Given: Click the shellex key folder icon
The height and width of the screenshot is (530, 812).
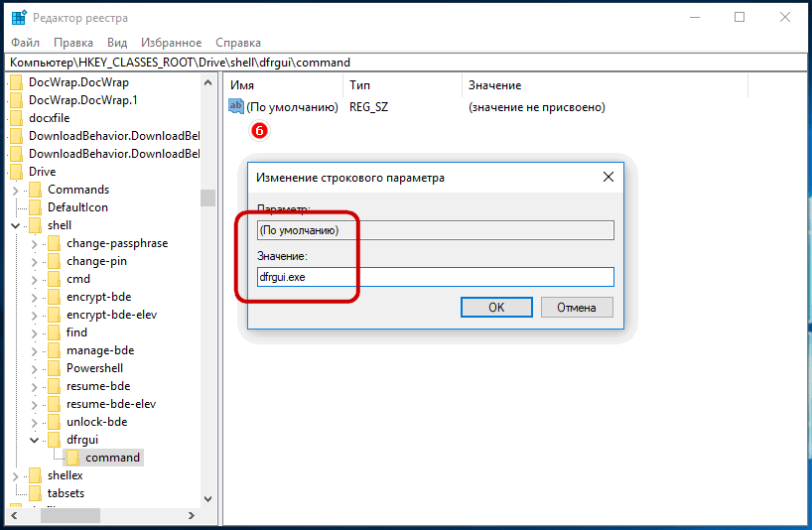Looking at the screenshot, I should (35, 475).
